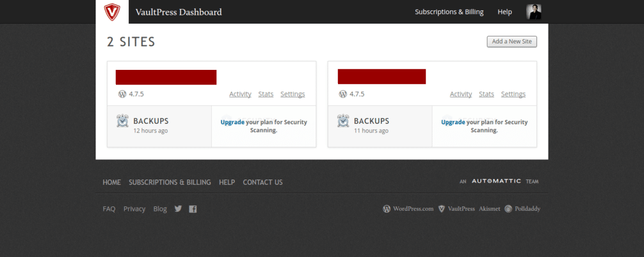The height and width of the screenshot is (257, 644).
Task: Click the WordPress.com logo icon in footer
Action: 387,209
